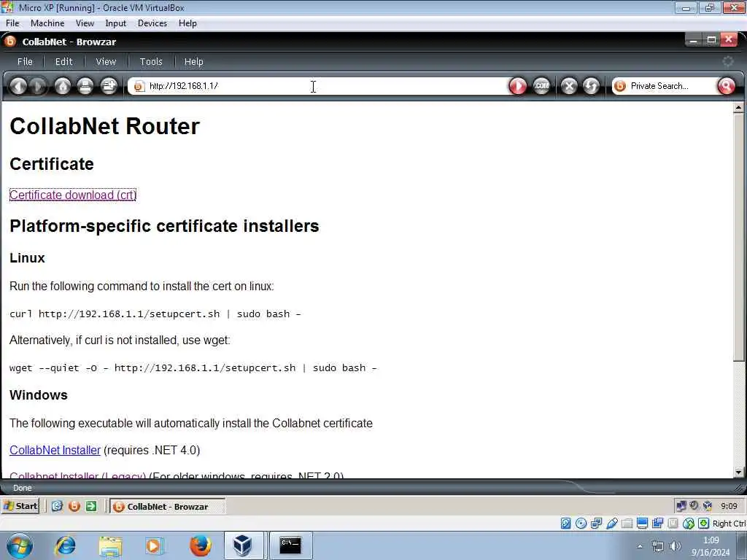747x560 pixels.
Task: Open Browzar Edit menu
Action: (64, 61)
